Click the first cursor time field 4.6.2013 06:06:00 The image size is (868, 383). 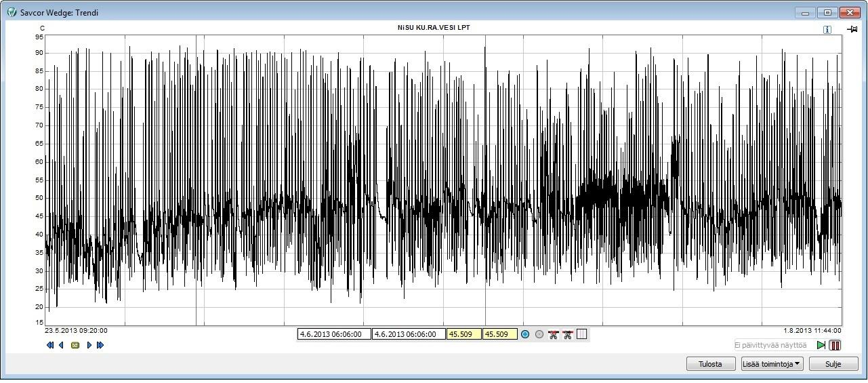click(x=334, y=334)
